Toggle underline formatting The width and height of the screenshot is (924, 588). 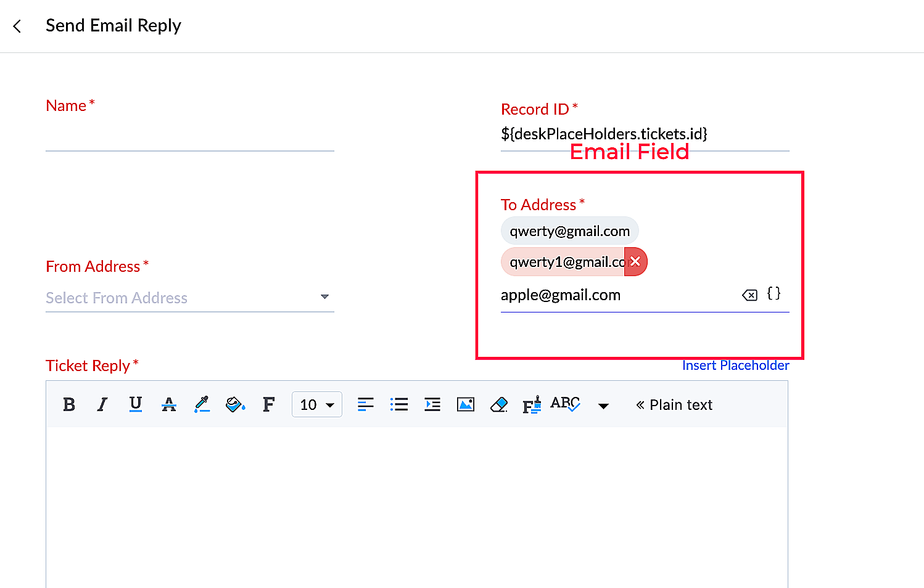(136, 404)
